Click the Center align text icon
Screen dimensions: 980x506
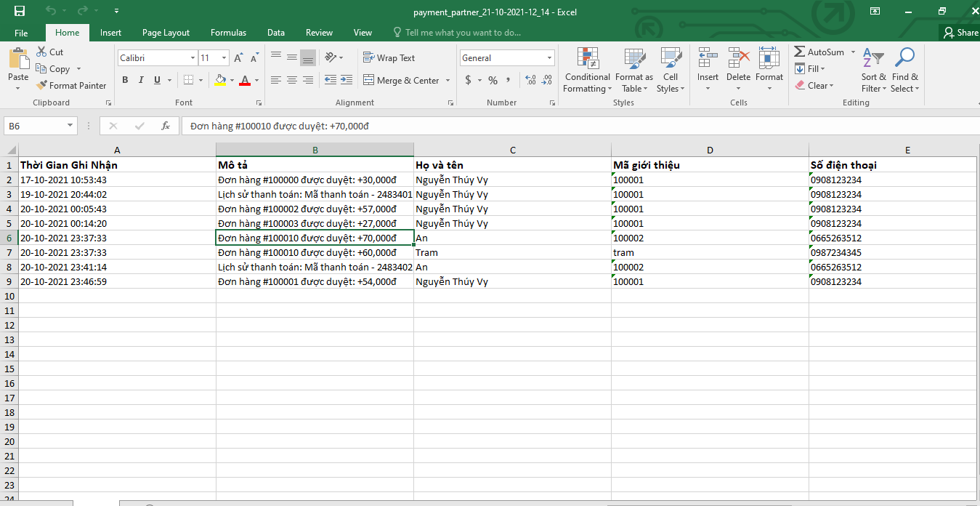[x=292, y=80]
